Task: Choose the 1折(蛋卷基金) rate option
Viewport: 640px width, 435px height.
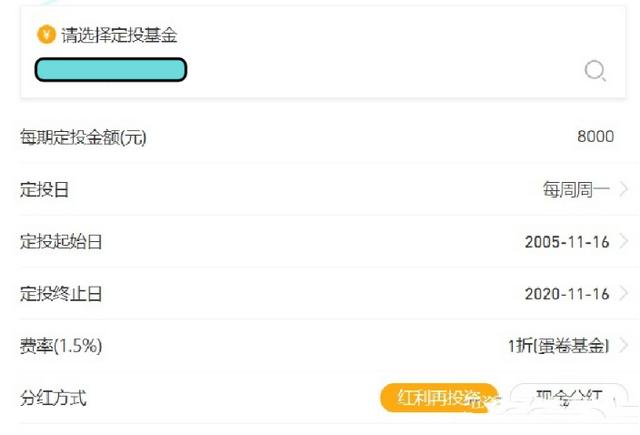Action: [558, 346]
